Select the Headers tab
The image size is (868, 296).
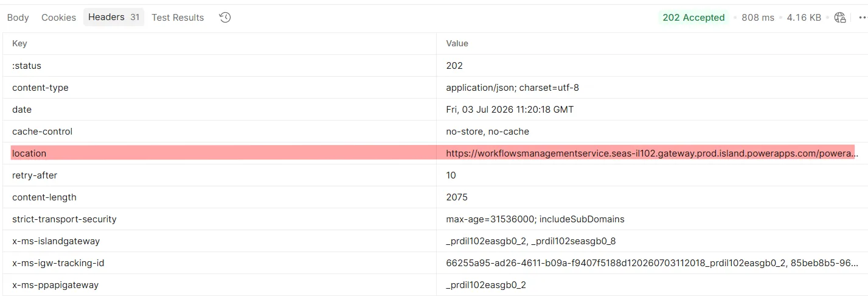[114, 17]
